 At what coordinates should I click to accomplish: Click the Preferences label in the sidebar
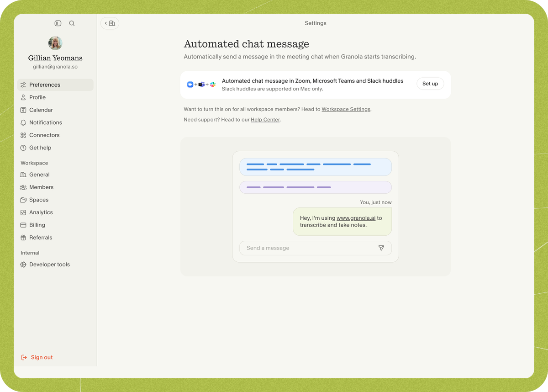45,85
